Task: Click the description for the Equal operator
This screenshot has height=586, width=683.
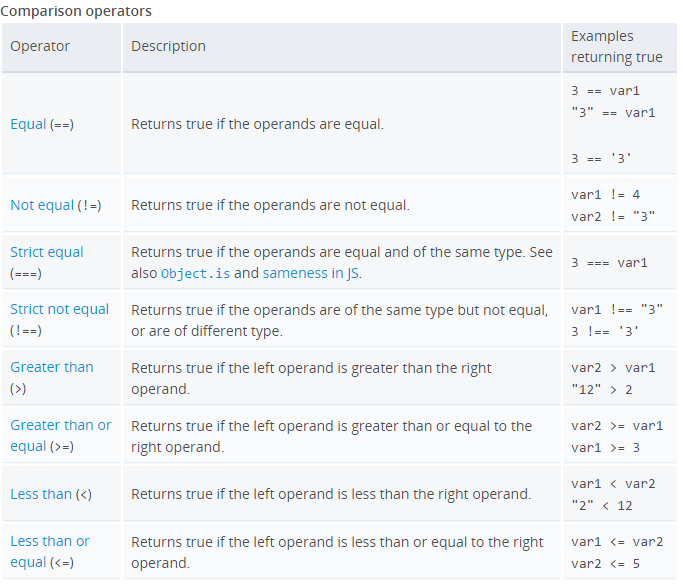Action: point(257,125)
